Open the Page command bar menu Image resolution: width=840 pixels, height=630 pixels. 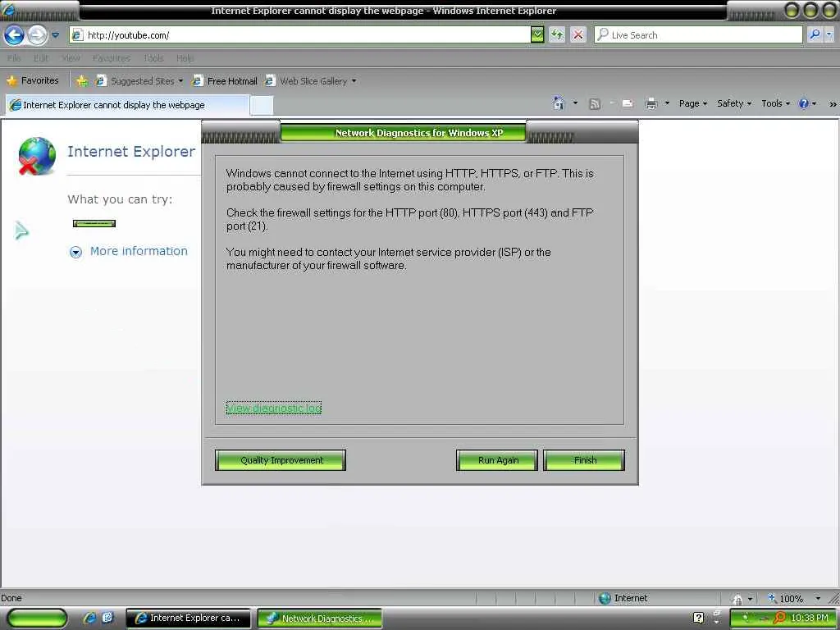pyautogui.click(x=692, y=103)
